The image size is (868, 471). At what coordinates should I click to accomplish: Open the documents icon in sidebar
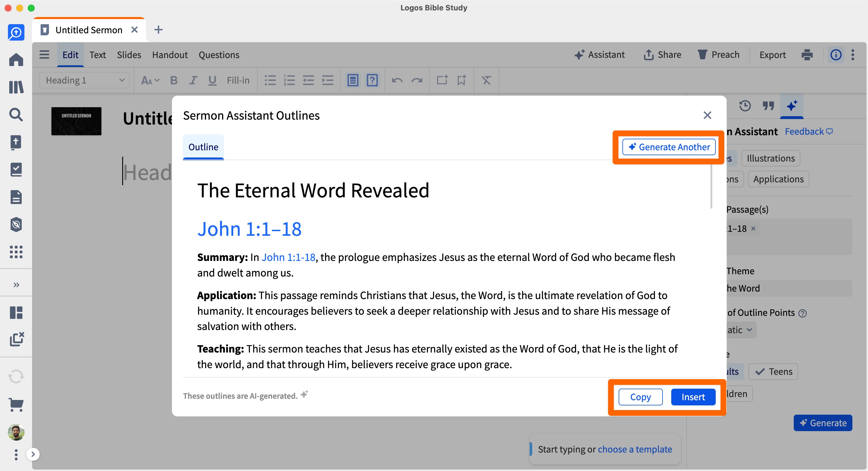tap(16, 197)
